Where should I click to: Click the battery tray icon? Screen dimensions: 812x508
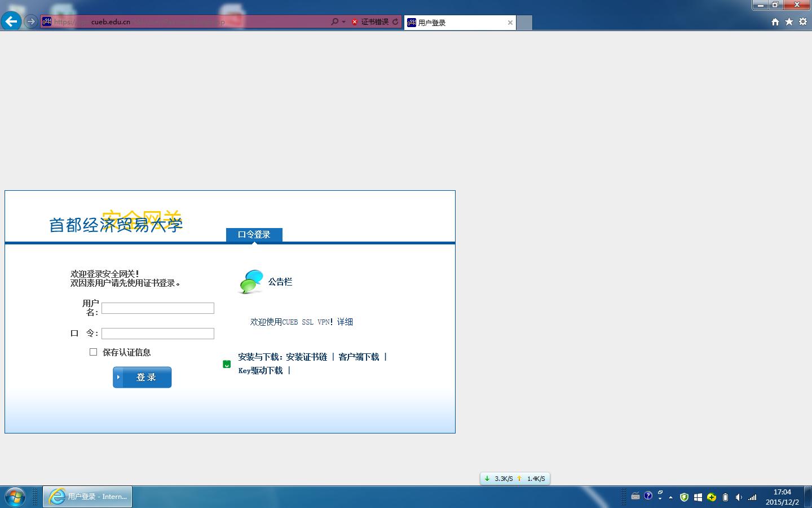[x=726, y=497]
